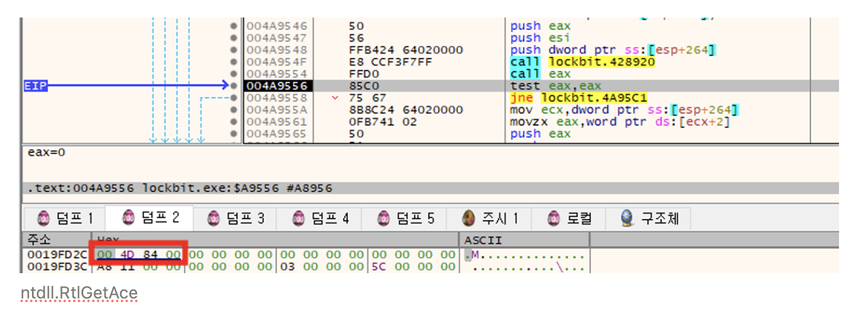Toggle breakpoint bullet at address 004A9547
The image size is (868, 316).
[x=234, y=38]
